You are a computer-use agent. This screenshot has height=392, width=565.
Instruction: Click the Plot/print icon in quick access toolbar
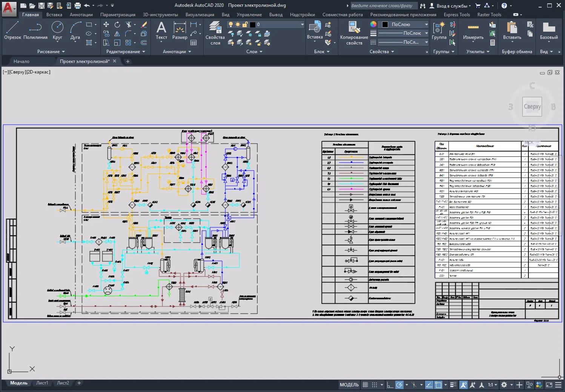click(x=77, y=6)
